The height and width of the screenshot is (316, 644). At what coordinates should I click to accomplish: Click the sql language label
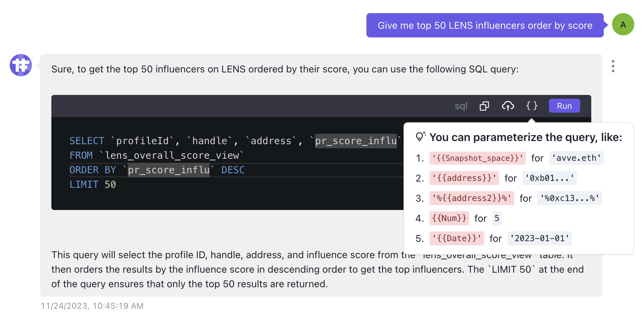(x=461, y=106)
